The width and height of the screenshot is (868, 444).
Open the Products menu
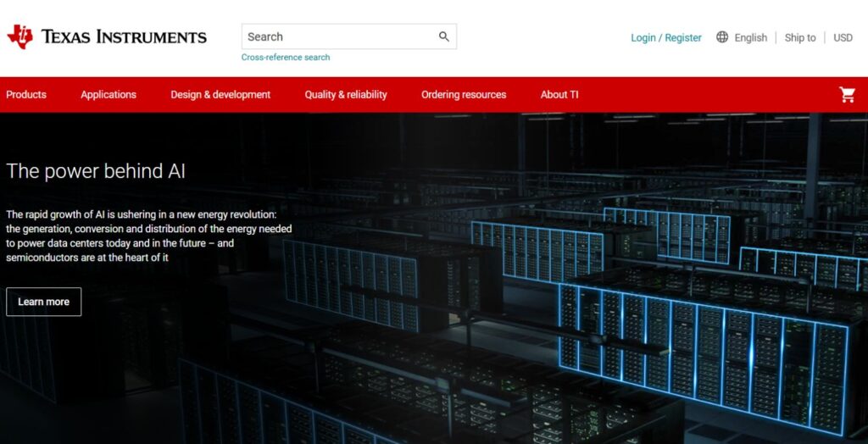(26, 95)
